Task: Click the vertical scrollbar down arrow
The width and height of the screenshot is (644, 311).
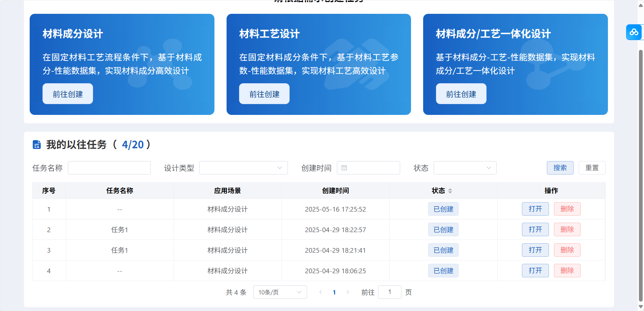Action: coord(641,307)
